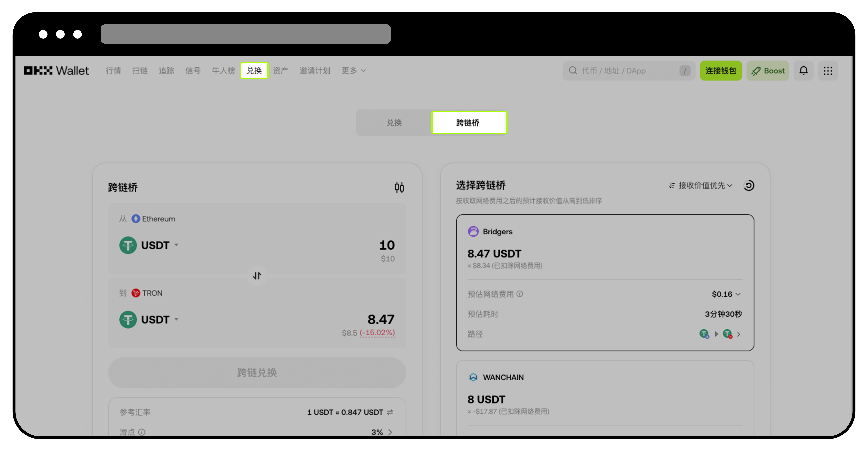
Task: Expand the 更多 navigation dropdown
Action: click(x=353, y=70)
